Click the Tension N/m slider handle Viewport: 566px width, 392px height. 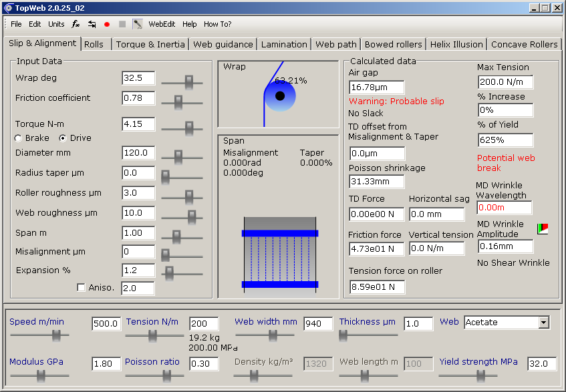[153, 335]
